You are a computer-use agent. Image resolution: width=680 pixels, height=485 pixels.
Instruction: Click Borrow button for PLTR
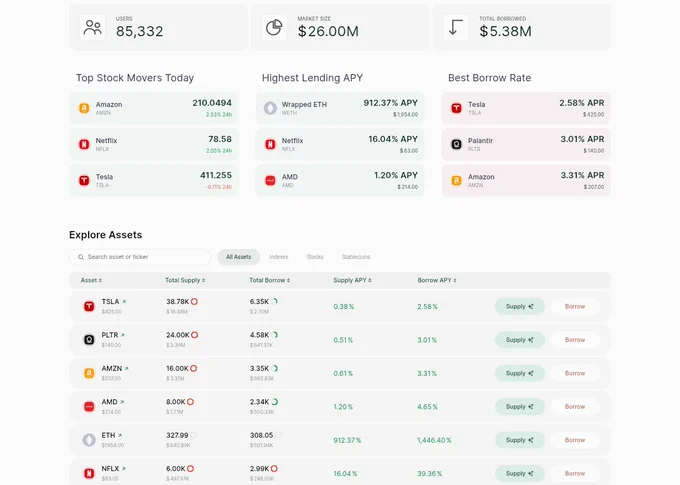coord(575,340)
